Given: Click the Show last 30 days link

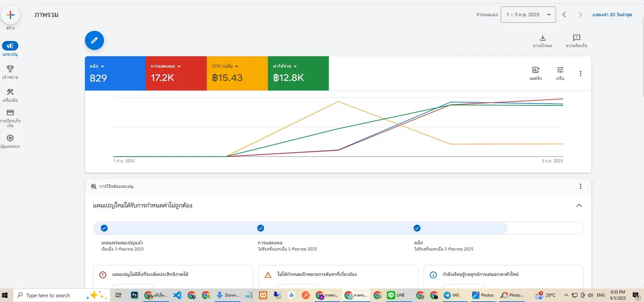Looking at the screenshot, I should (612, 15).
